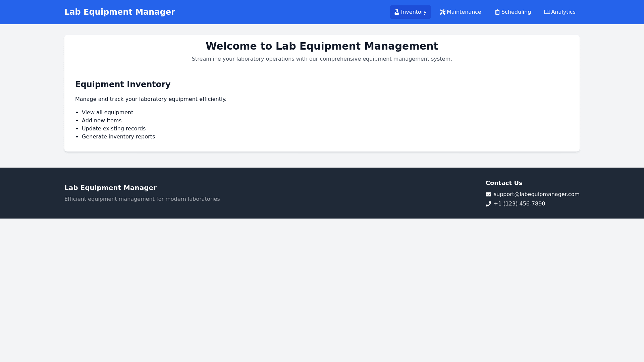Click the bar chart icon beside Analytics
The width and height of the screenshot is (644, 362).
(x=547, y=12)
